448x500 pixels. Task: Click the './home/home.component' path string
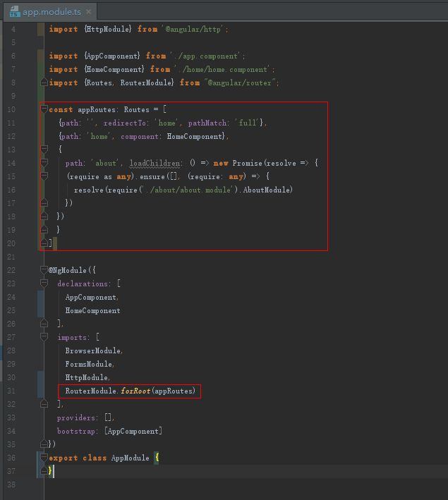pyautogui.click(x=224, y=70)
